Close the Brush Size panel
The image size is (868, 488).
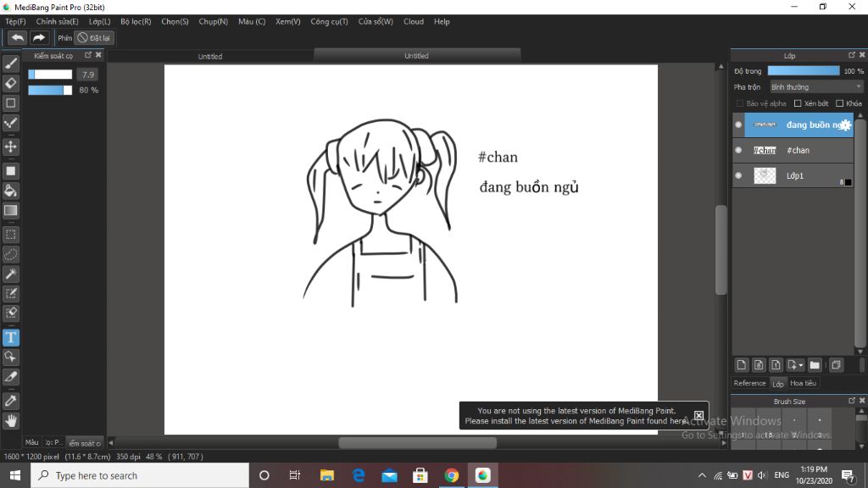pos(862,401)
